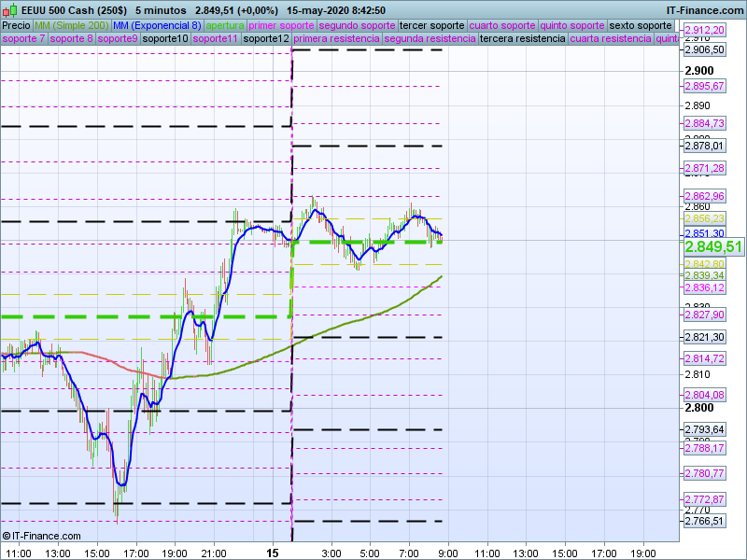This screenshot has height=560, width=747.
Task: Click the 2.878,01 price level tag
Action: [x=704, y=146]
